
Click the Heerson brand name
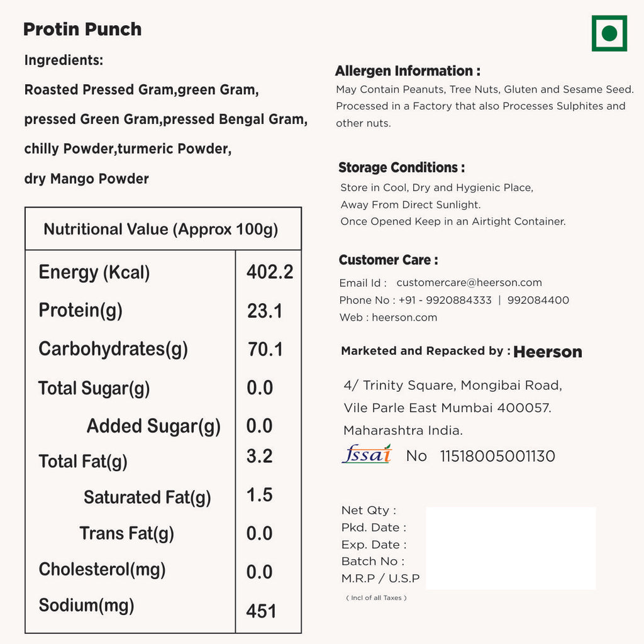(x=548, y=352)
